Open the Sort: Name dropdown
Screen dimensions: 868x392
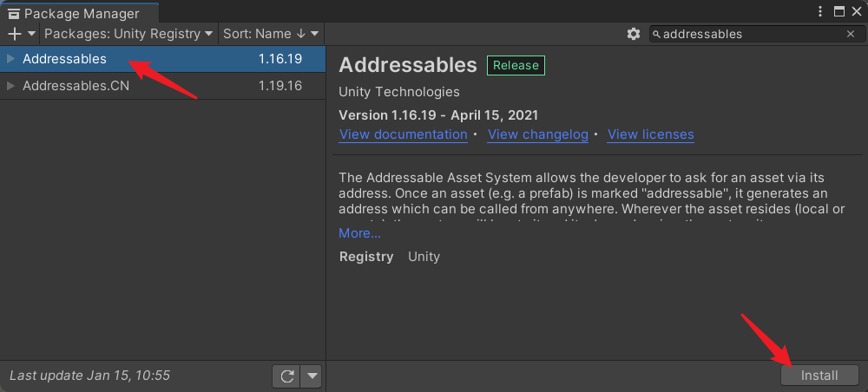[x=271, y=34]
